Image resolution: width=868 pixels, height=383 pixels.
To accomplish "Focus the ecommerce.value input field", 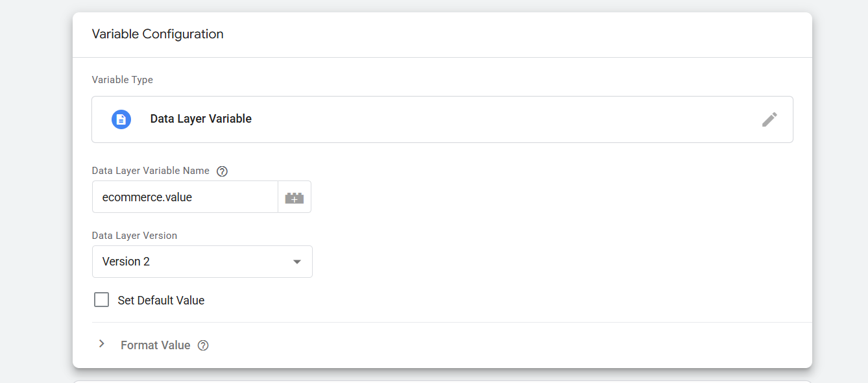I will coord(185,197).
